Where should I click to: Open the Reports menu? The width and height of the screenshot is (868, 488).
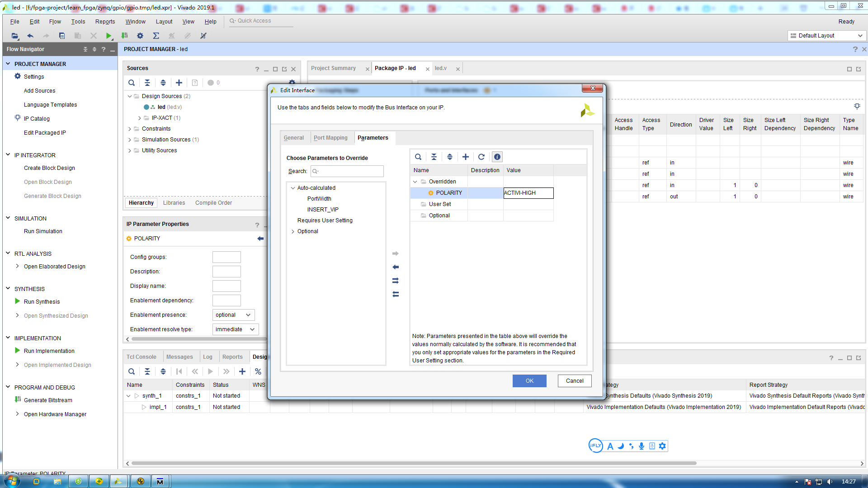tap(105, 21)
